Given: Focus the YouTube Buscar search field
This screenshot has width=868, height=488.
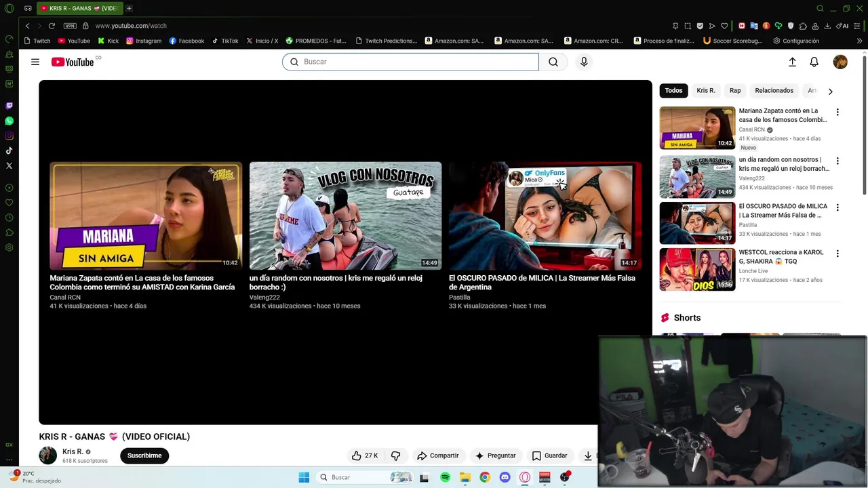Looking at the screenshot, I should pyautogui.click(x=410, y=62).
